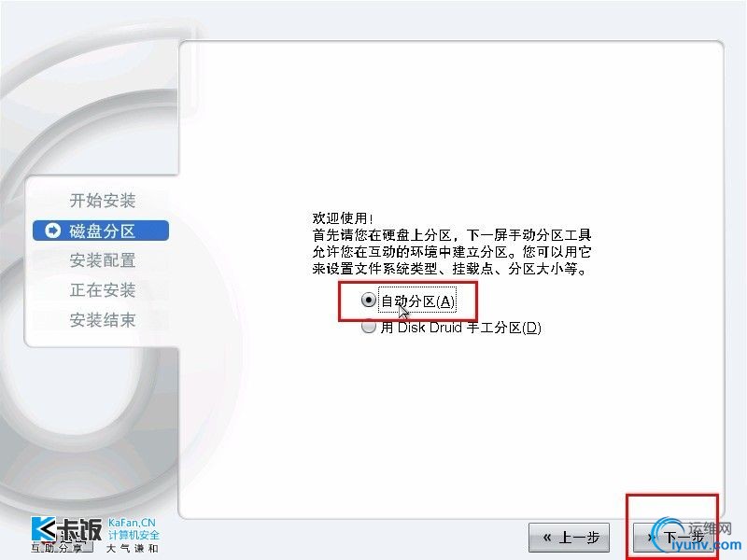Open the 开始安装 step in the sidebar
Screen dimensions: 747x560
click(103, 201)
